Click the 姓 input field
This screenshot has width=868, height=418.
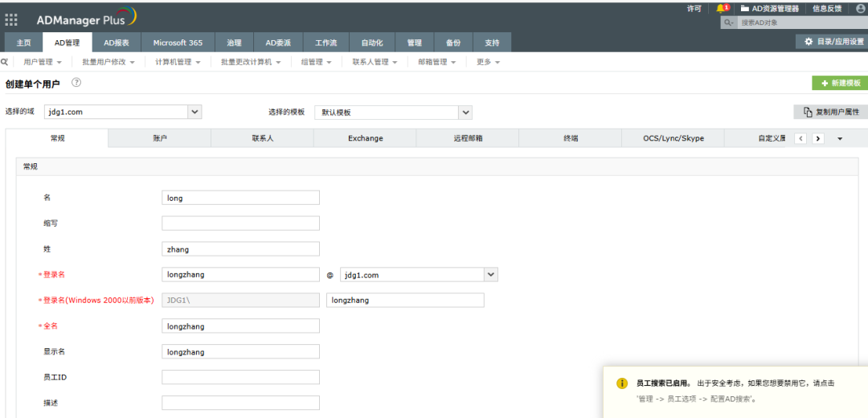(x=241, y=249)
